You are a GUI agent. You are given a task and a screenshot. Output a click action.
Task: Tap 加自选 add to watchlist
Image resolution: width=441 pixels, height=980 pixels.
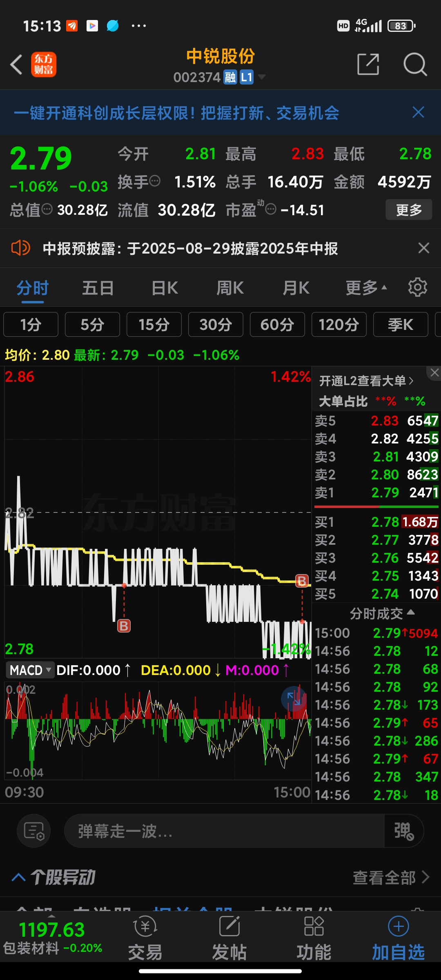399,938
